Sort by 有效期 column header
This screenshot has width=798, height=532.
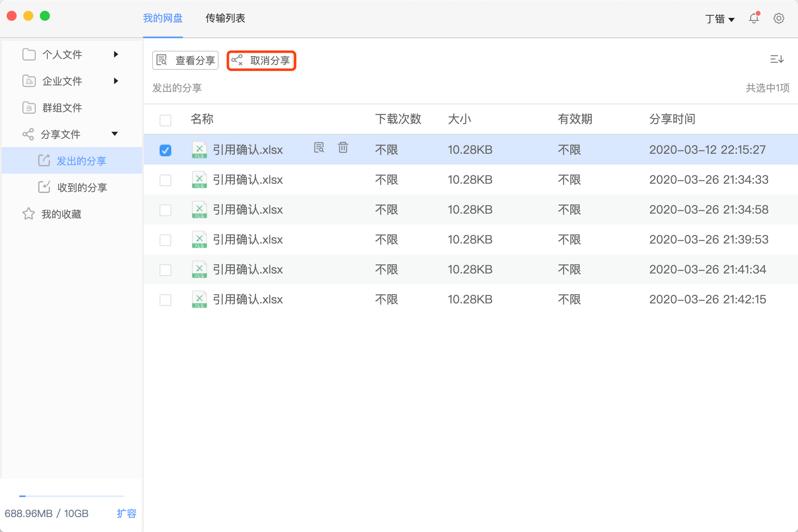575,119
